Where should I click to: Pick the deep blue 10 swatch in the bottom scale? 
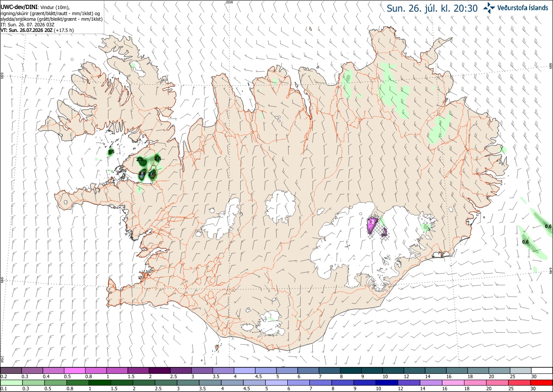387,383
